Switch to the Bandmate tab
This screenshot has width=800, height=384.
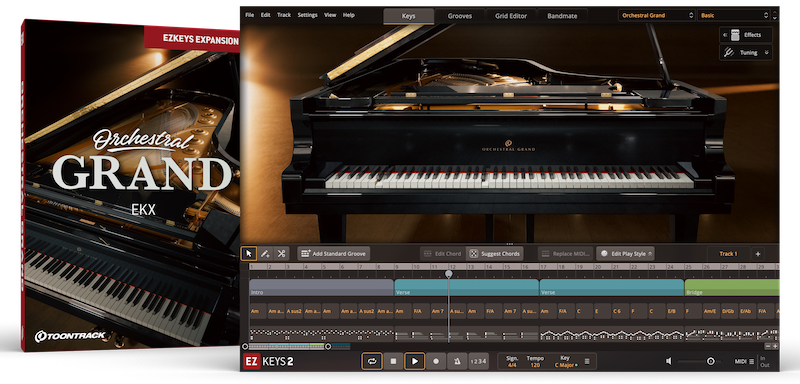point(562,16)
